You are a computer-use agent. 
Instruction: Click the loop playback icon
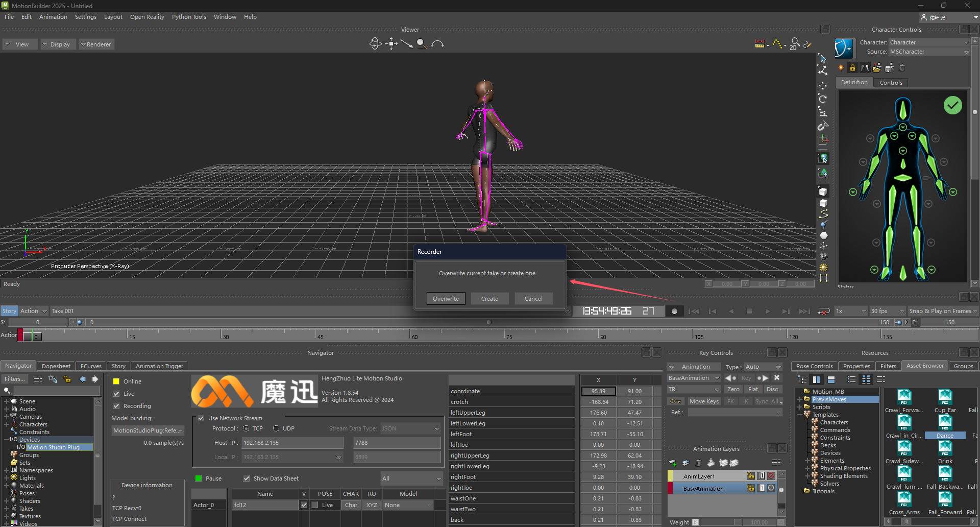pos(823,311)
